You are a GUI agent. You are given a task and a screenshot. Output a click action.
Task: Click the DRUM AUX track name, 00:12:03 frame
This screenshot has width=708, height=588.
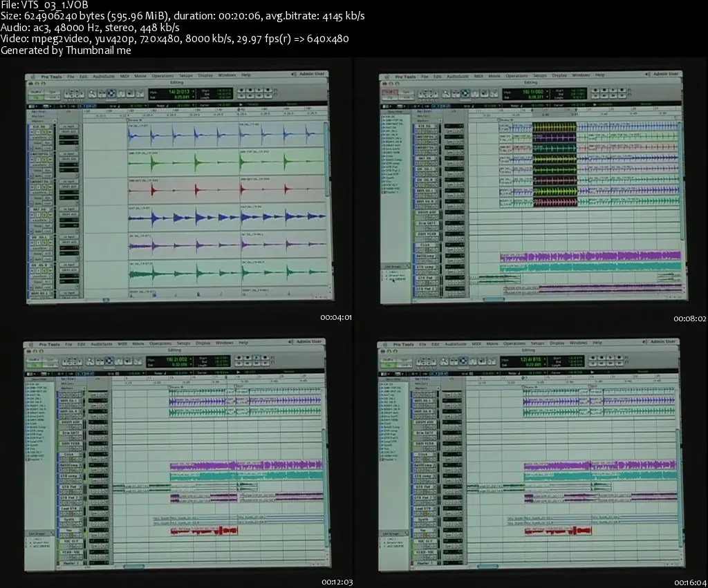pyautogui.click(x=71, y=422)
